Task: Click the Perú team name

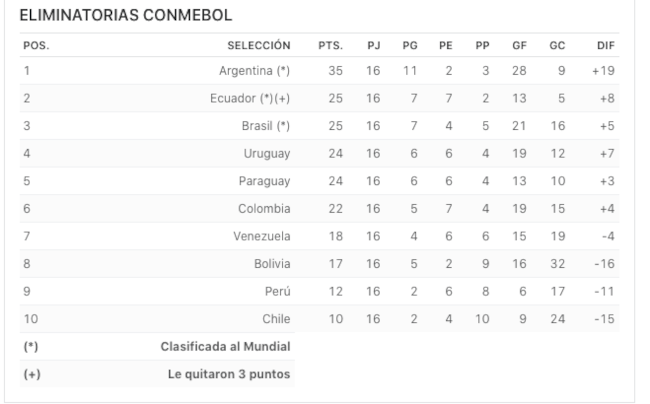Action: coord(278,291)
